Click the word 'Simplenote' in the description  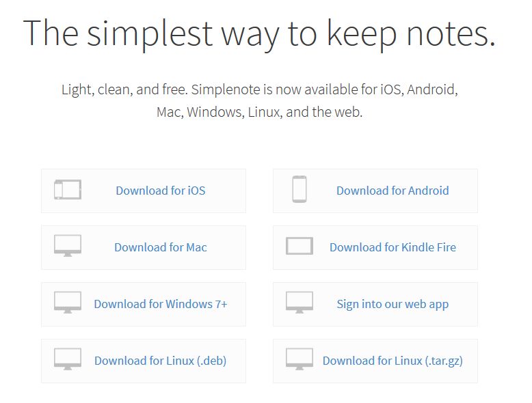click(x=226, y=89)
